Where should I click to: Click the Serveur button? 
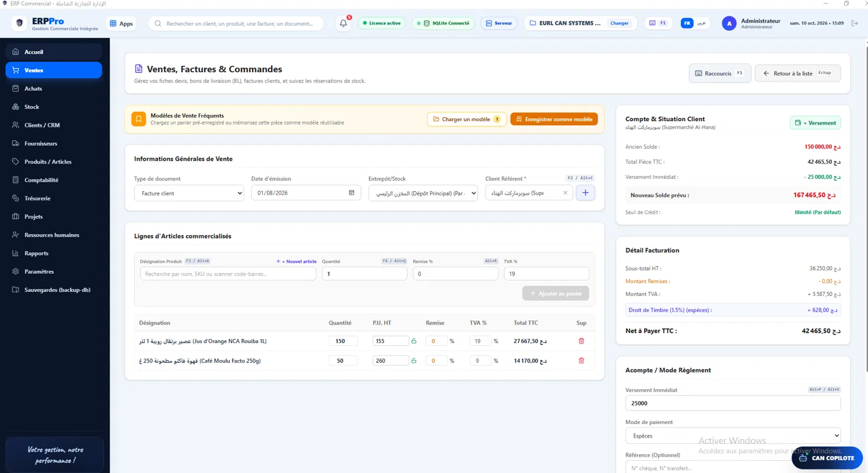coord(499,23)
